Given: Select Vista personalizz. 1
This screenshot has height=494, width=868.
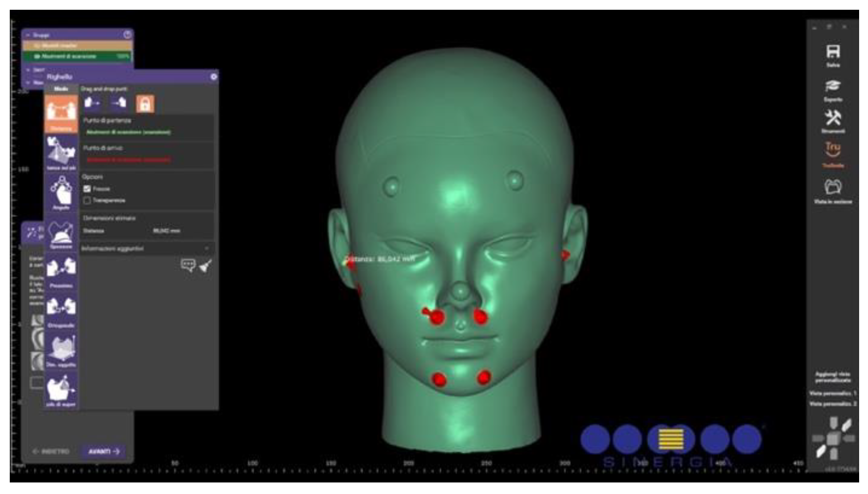Looking at the screenshot, I should (x=832, y=393).
